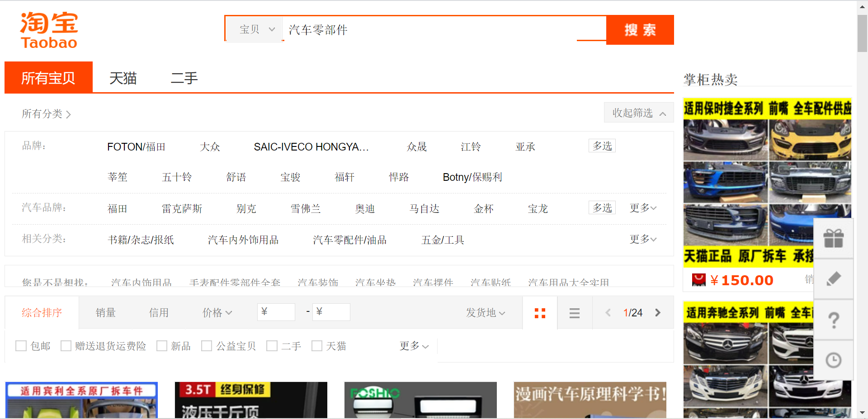868x419 pixels.
Task: Open the 宝贝 search type dropdown
Action: click(x=255, y=30)
